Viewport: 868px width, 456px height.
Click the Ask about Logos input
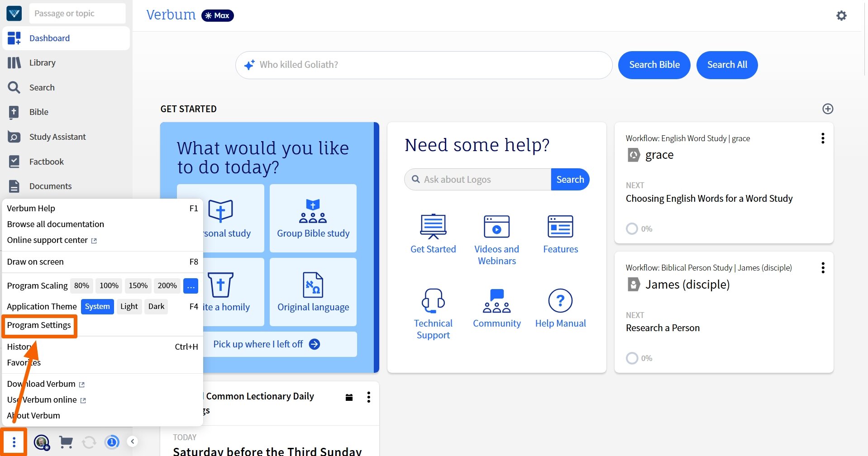click(x=477, y=180)
